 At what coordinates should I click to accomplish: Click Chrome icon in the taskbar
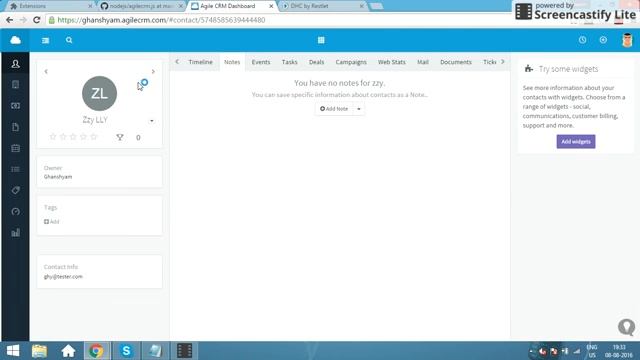96,351
